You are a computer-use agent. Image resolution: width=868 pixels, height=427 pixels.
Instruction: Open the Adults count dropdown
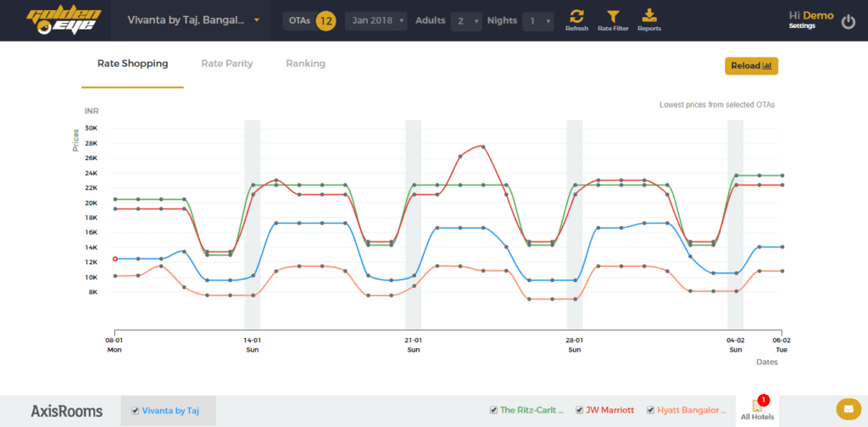point(465,21)
